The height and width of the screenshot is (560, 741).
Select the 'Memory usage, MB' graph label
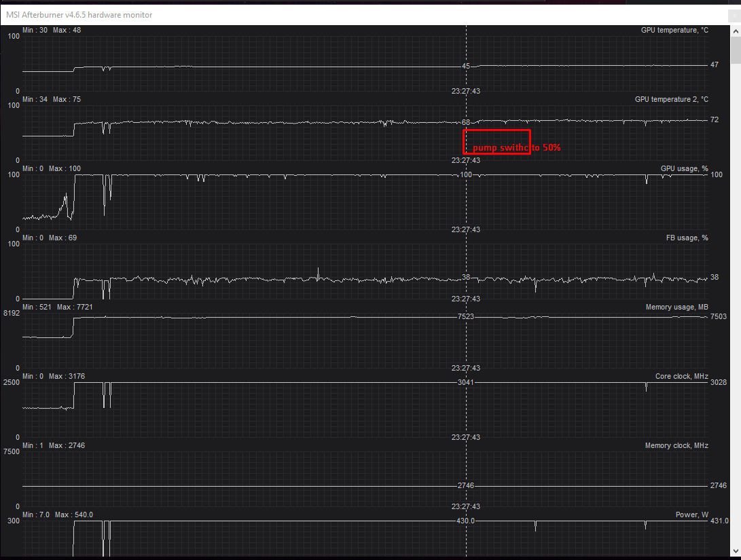676,307
